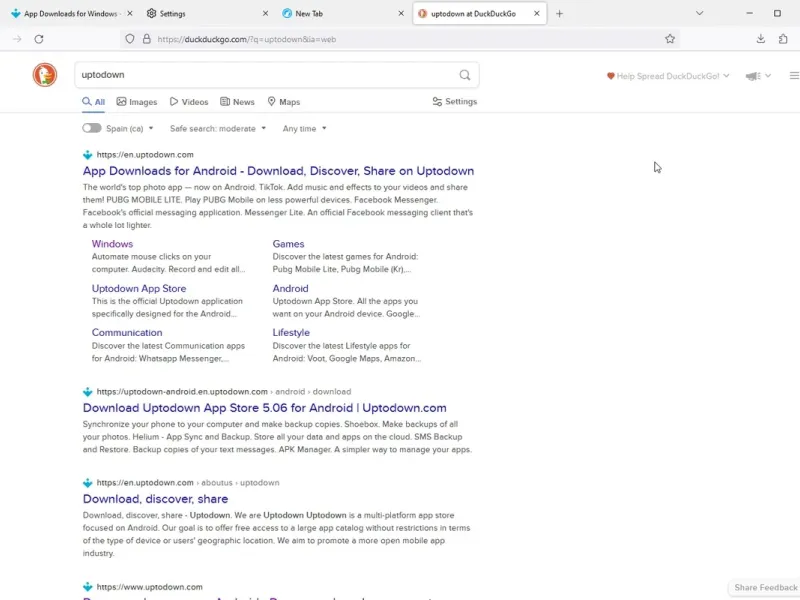The height and width of the screenshot is (600, 800).
Task: Open the list all tabs chevron
Action: tap(699, 13)
